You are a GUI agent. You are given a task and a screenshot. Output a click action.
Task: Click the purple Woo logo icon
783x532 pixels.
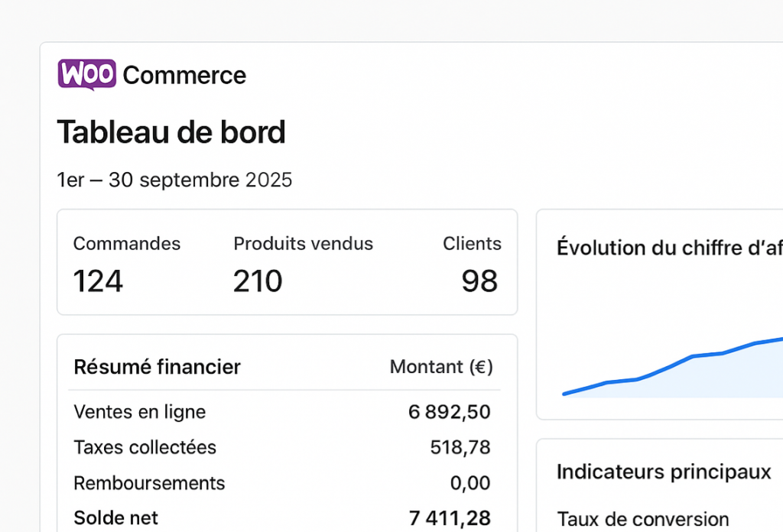tap(86, 74)
